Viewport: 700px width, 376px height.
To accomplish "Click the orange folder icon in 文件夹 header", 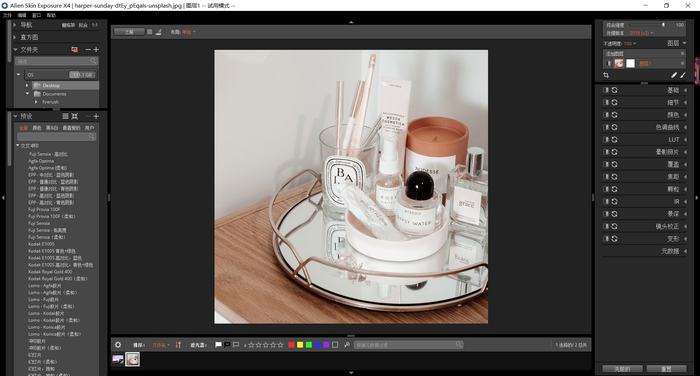I will 75,50.
